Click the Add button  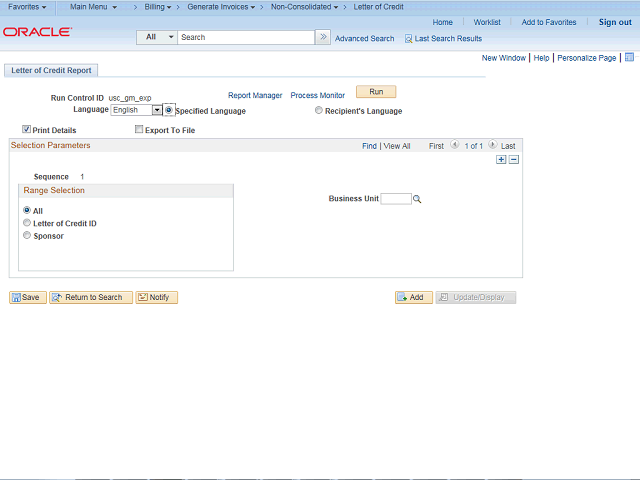[414, 297]
